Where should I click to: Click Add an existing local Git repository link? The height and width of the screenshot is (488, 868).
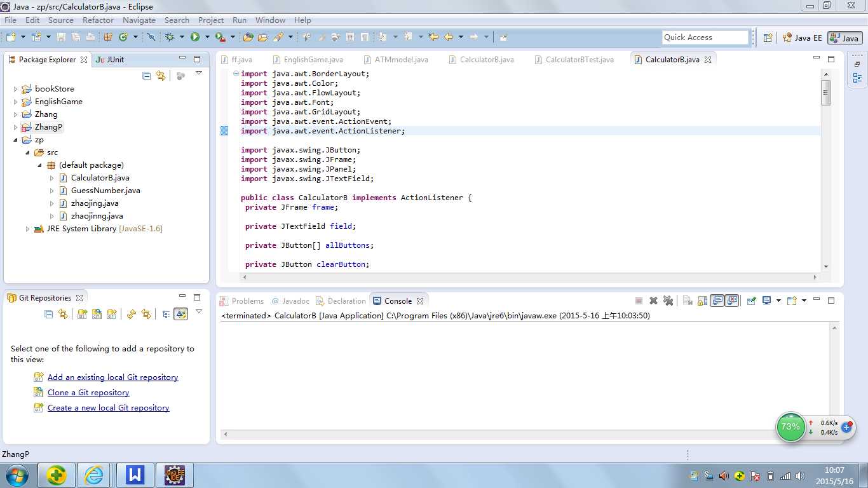click(x=112, y=377)
